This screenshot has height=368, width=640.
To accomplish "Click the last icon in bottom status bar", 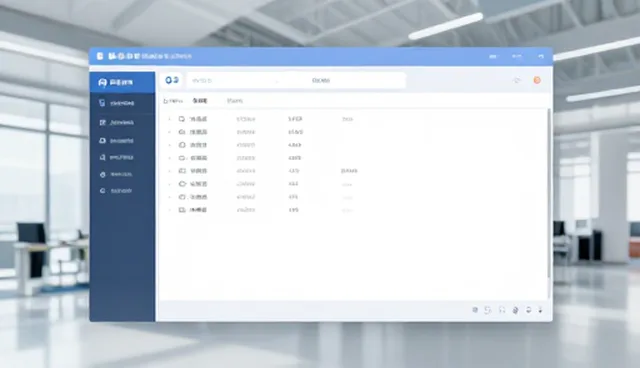I will (x=540, y=310).
